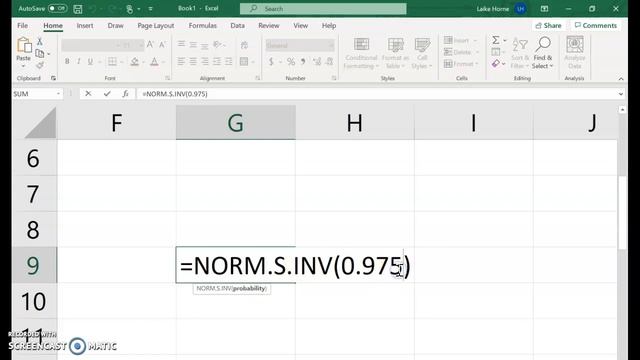Select row 7 header
The image size is (640, 360).
(x=34, y=194)
